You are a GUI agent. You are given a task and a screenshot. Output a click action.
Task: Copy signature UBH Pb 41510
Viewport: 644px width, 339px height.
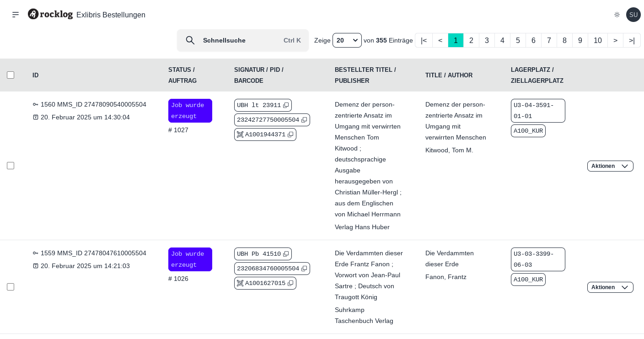[x=286, y=254]
